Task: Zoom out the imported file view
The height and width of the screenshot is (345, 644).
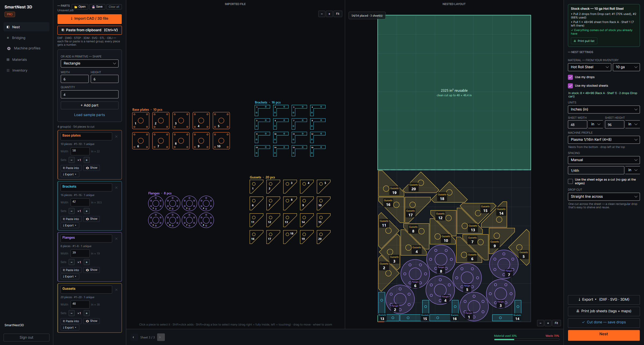Action: pos(321,14)
